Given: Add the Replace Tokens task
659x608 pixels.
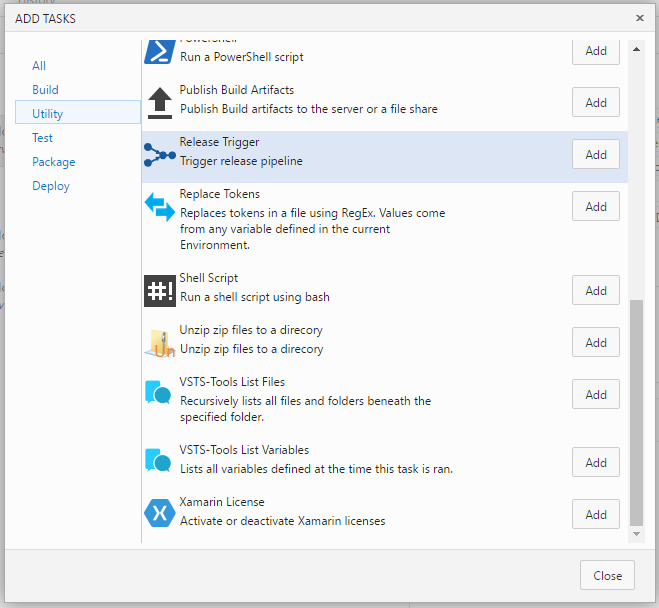Looking at the screenshot, I should pos(596,207).
